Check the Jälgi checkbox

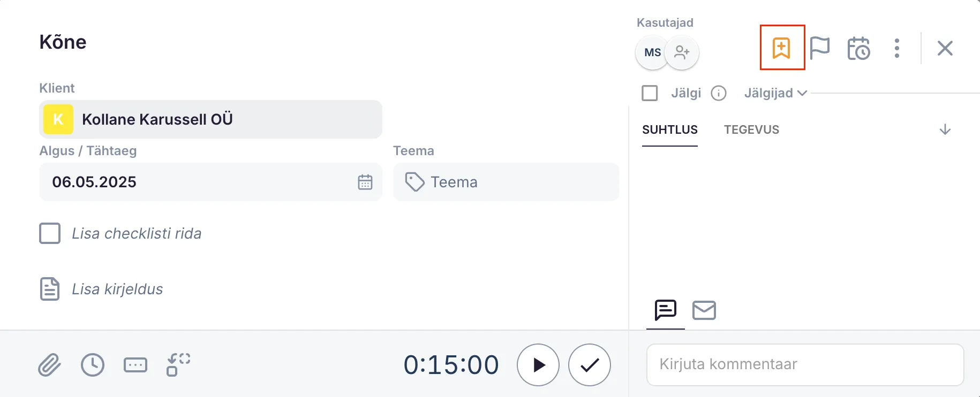click(x=650, y=93)
